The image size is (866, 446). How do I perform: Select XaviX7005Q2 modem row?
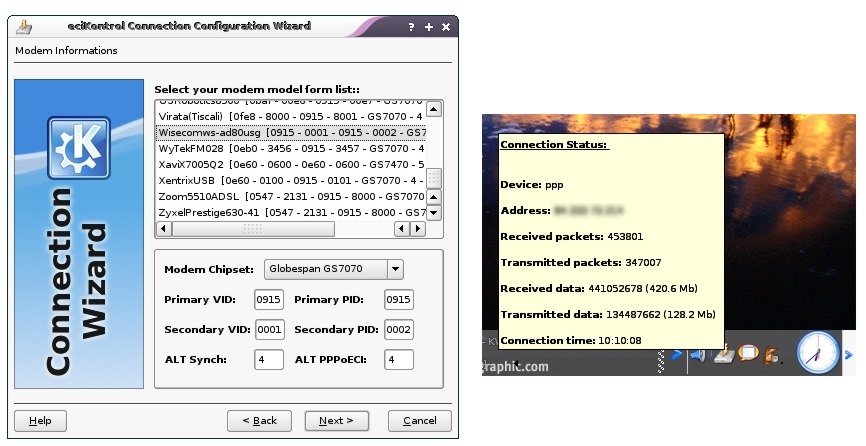[291, 164]
